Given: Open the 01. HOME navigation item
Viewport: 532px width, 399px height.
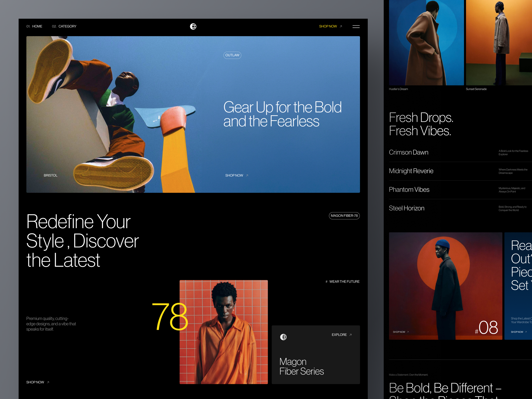Looking at the screenshot, I should click(x=34, y=26).
